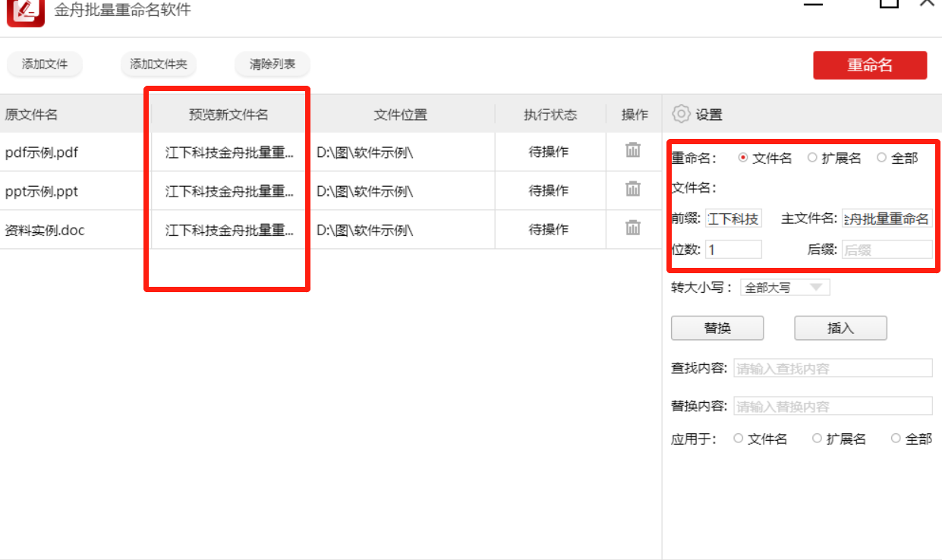
Task: Click the 添加文件夹 button
Action: point(158,64)
